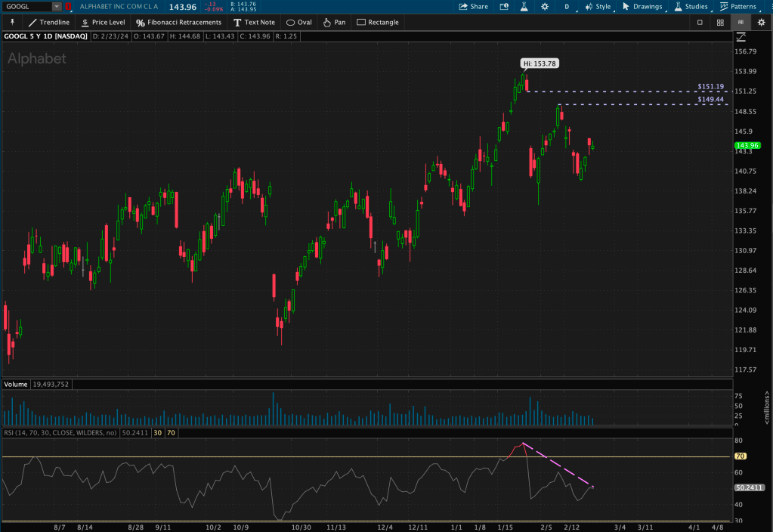The image size is (773, 532).
Task: Open the D timeframe dropdown
Action: point(567,6)
